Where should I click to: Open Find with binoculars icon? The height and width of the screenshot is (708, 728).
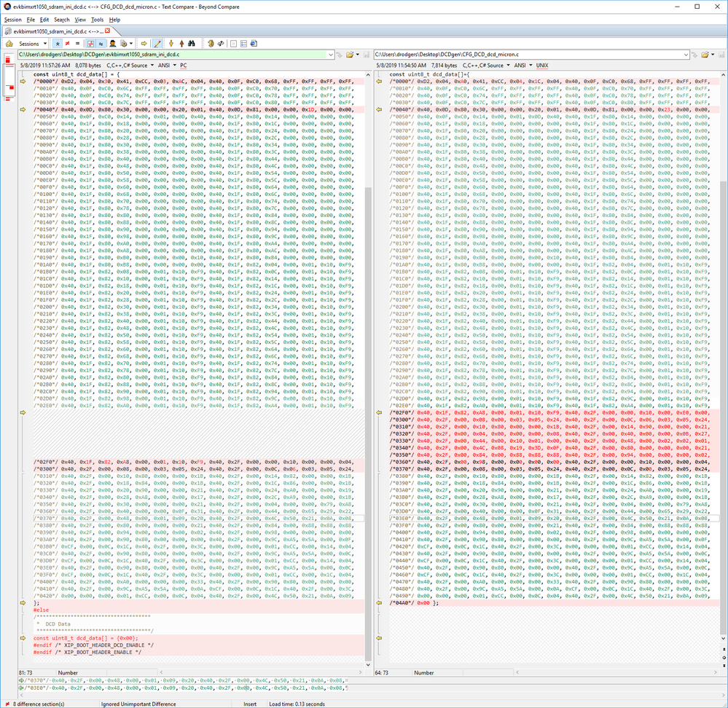pos(191,44)
